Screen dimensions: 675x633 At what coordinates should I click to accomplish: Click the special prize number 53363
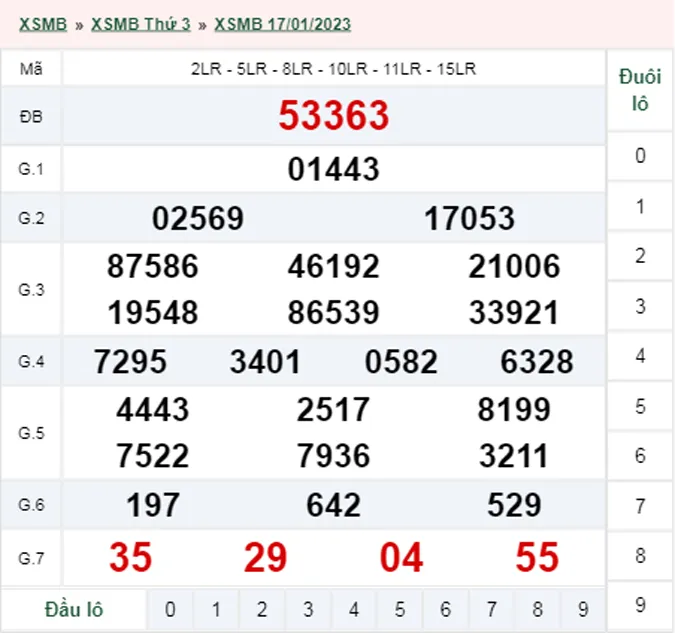[x=333, y=116]
